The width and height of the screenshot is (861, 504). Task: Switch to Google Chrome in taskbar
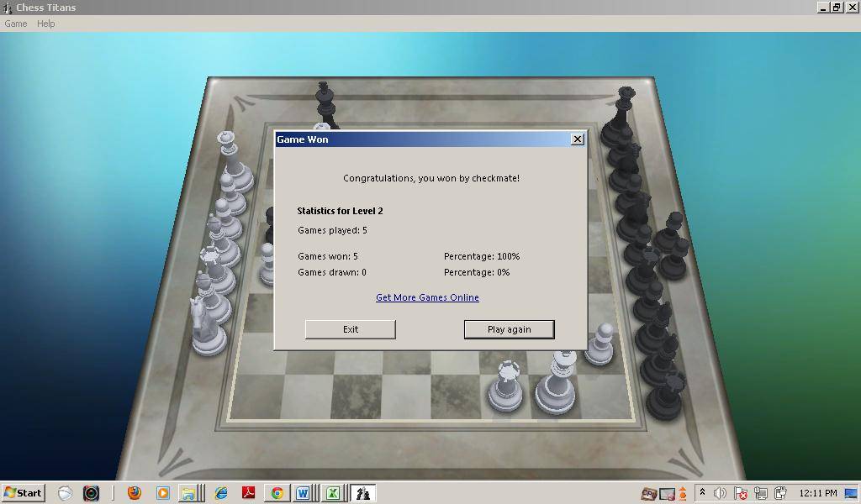coord(277,493)
